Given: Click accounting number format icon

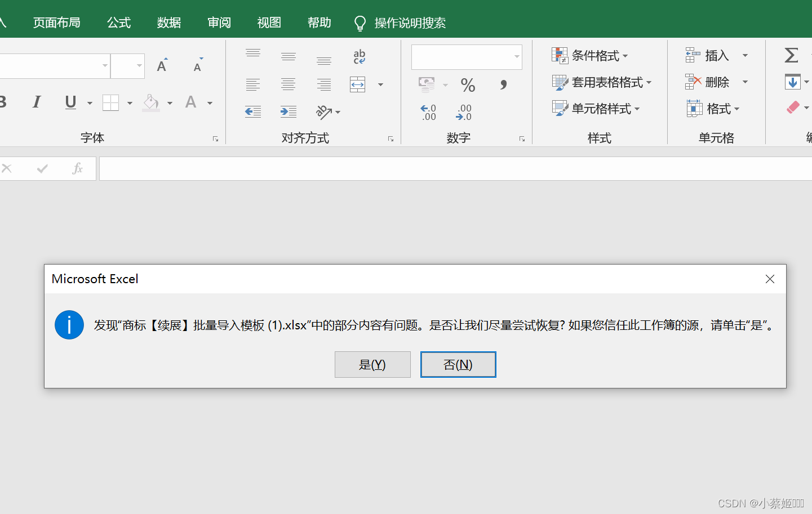Looking at the screenshot, I should click(x=427, y=85).
